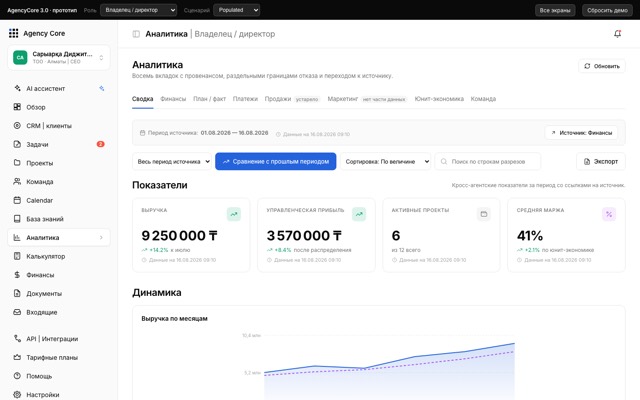Click the Обновить button
640x400 pixels.
pyautogui.click(x=602, y=66)
